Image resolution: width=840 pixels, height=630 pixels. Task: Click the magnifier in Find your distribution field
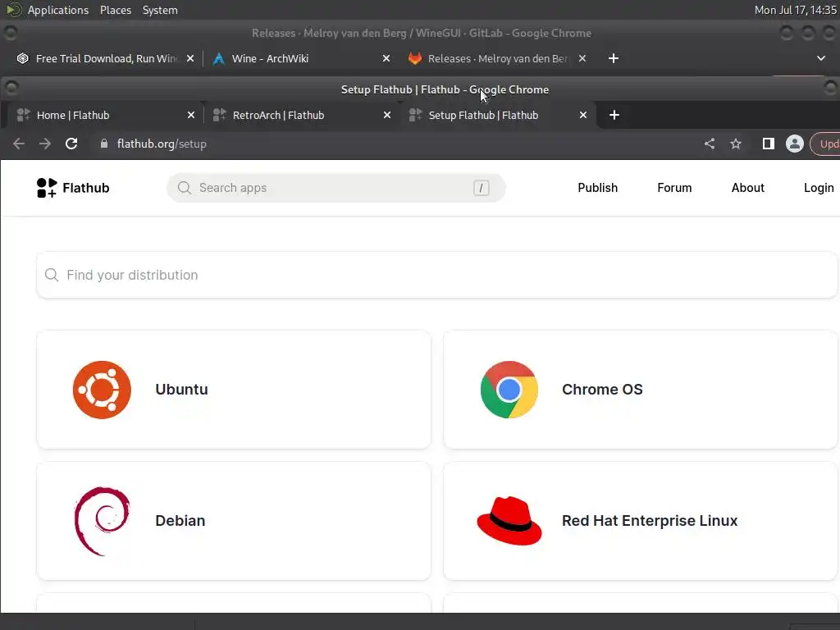[x=52, y=275]
